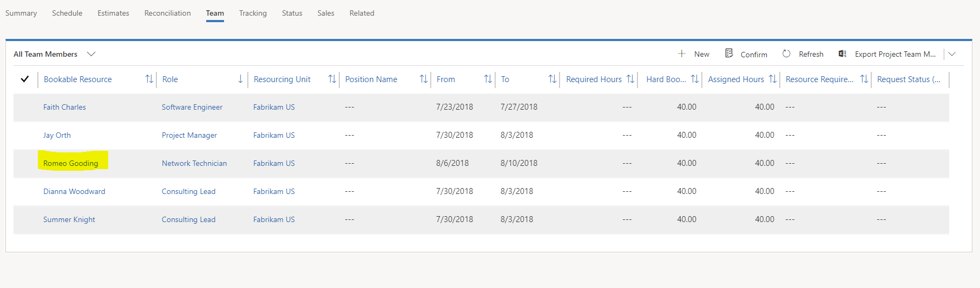Screen dimensions: 980x288
Task: Click the Refresh circular arrow icon
Action: (x=786, y=53)
